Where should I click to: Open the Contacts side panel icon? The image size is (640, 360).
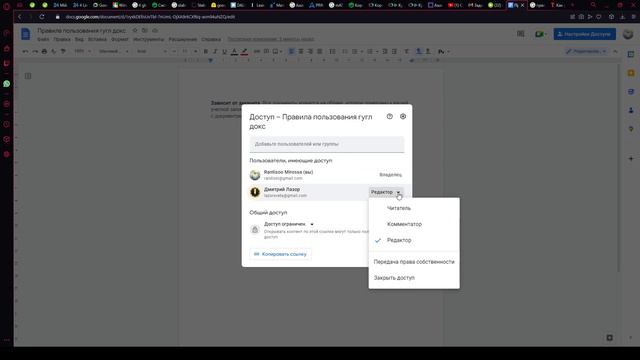pyautogui.click(x=631, y=110)
